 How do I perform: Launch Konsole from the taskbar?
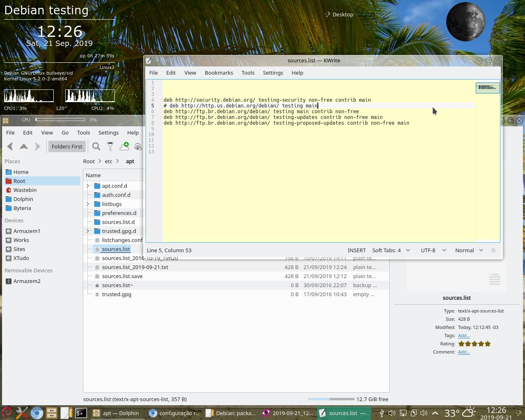click(81, 413)
